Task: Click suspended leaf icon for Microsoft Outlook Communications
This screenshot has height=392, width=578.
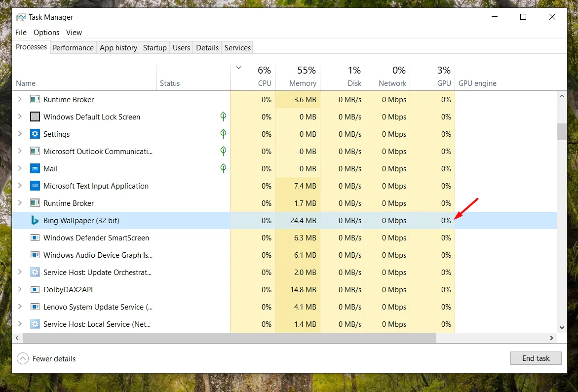Action: [x=224, y=151]
